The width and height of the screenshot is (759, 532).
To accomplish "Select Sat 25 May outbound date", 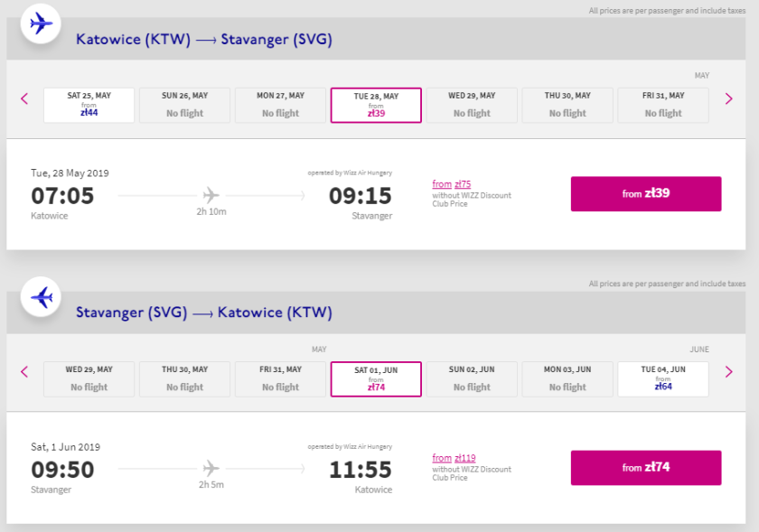I will (89, 105).
